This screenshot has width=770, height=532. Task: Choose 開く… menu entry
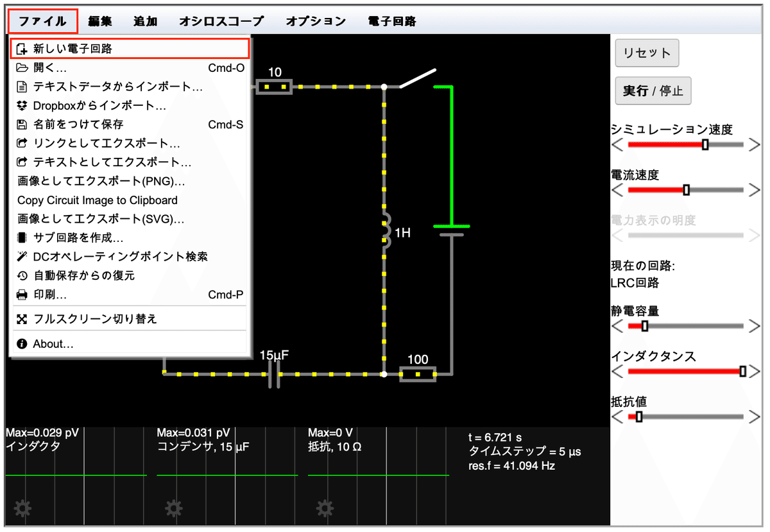pos(130,67)
